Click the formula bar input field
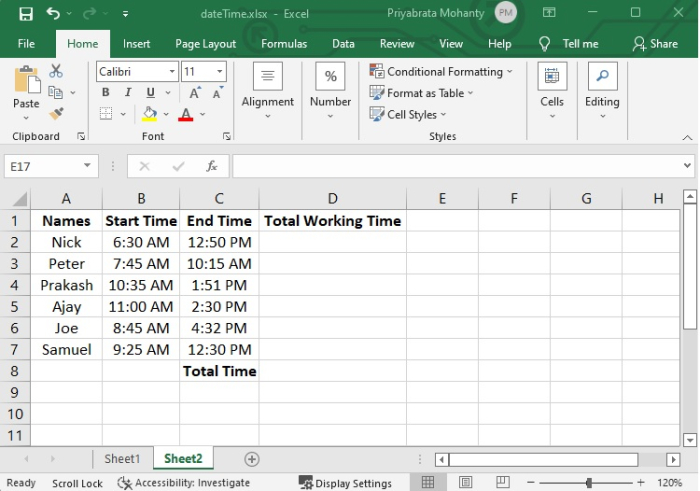Viewport: 700px width, 491px height. (x=457, y=166)
